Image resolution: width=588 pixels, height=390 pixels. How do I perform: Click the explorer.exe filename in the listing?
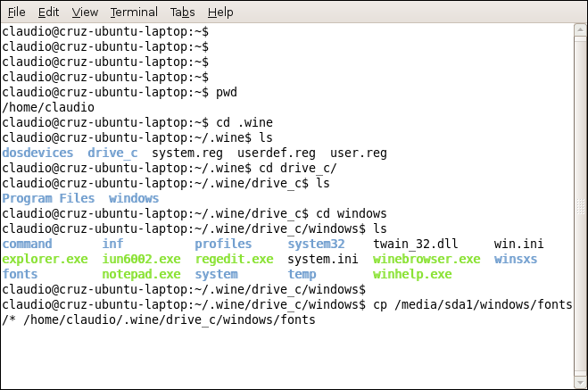click(x=45, y=259)
